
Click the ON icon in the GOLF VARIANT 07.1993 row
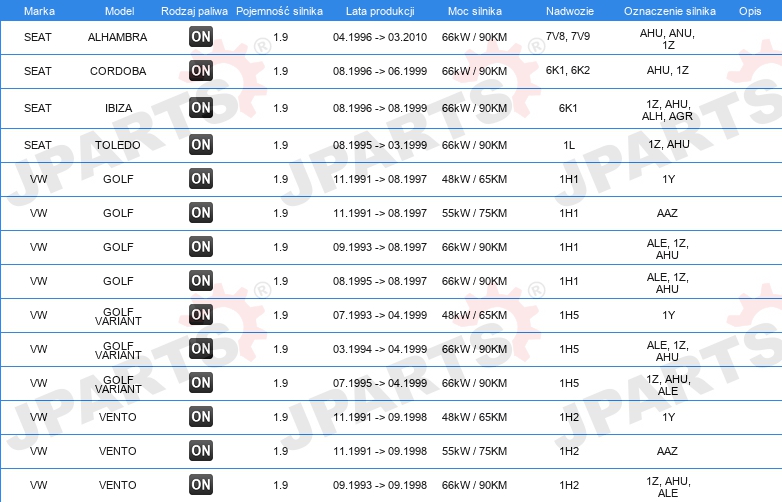[x=201, y=314]
